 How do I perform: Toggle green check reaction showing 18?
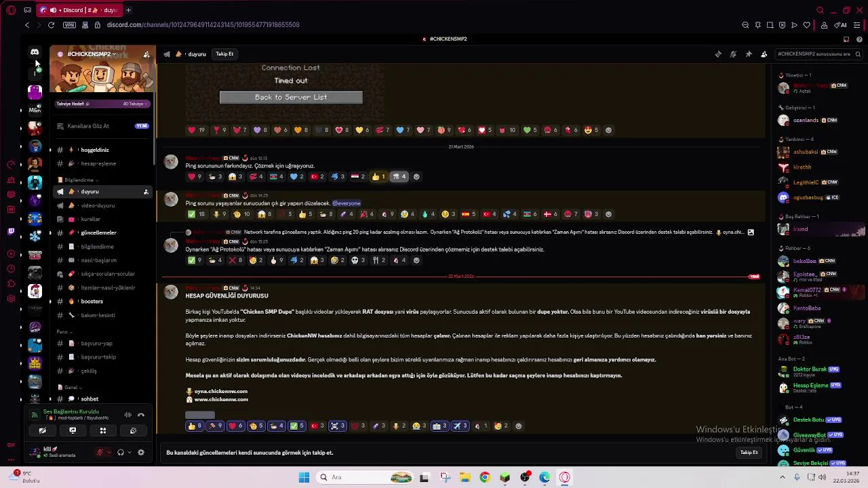pyautogui.click(x=197, y=214)
